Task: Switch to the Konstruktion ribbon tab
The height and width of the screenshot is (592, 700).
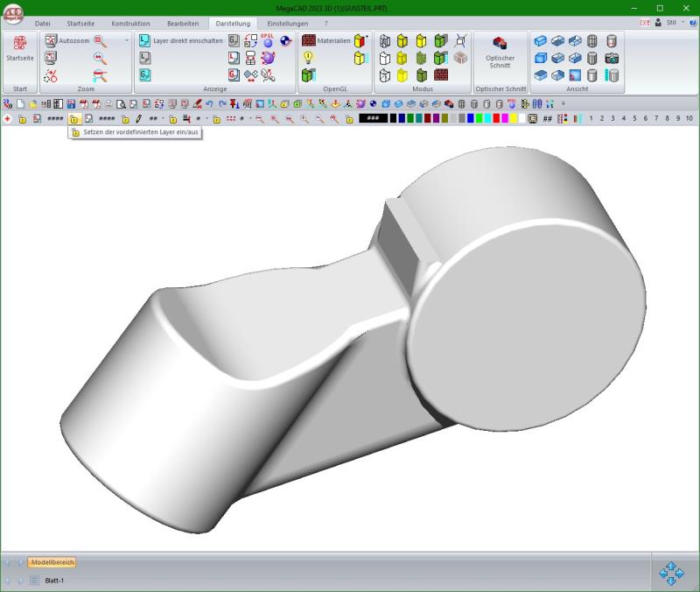Action: point(130,23)
